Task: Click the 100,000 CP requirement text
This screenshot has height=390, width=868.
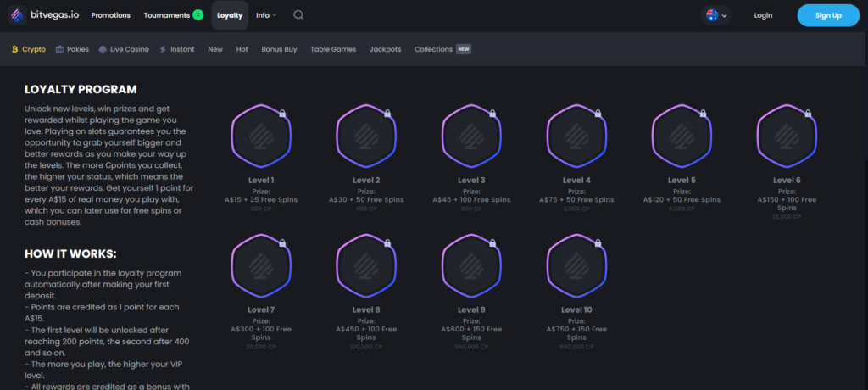Action: (366, 347)
